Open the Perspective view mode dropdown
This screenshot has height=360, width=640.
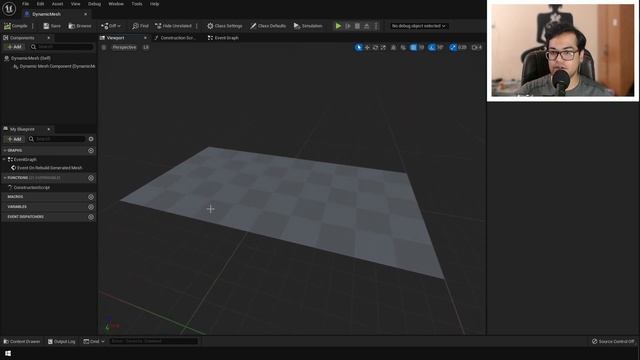[x=124, y=47]
